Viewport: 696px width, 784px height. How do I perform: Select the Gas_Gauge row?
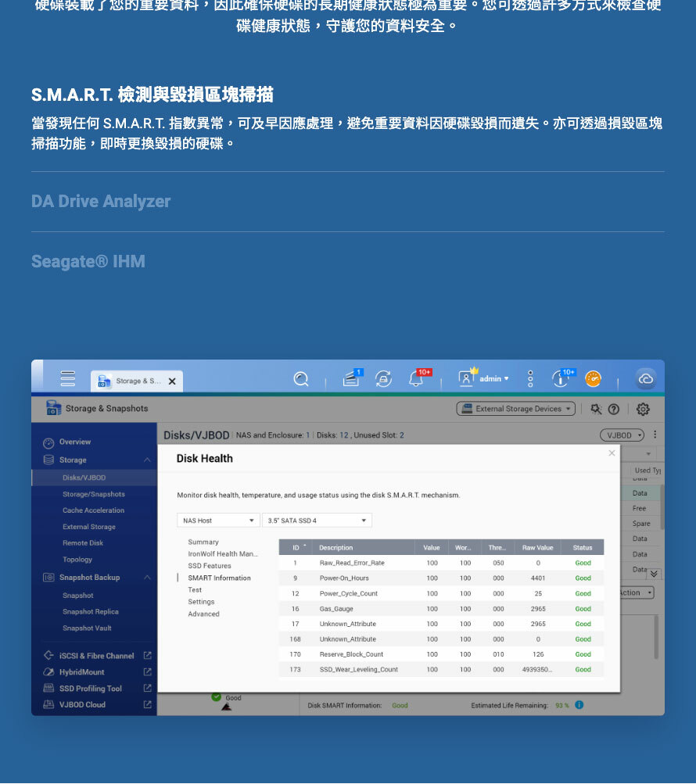click(x=441, y=608)
